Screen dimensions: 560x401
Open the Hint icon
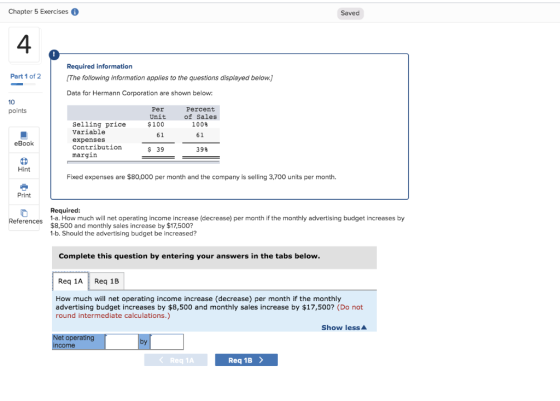pyautogui.click(x=24, y=165)
